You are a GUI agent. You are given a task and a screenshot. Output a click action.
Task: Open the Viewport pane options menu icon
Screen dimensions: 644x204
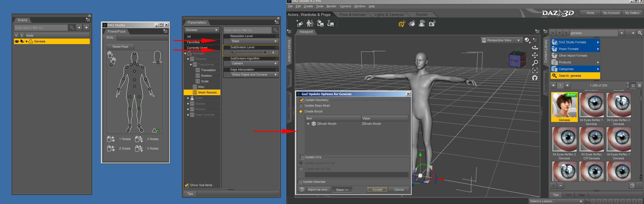[537, 32]
